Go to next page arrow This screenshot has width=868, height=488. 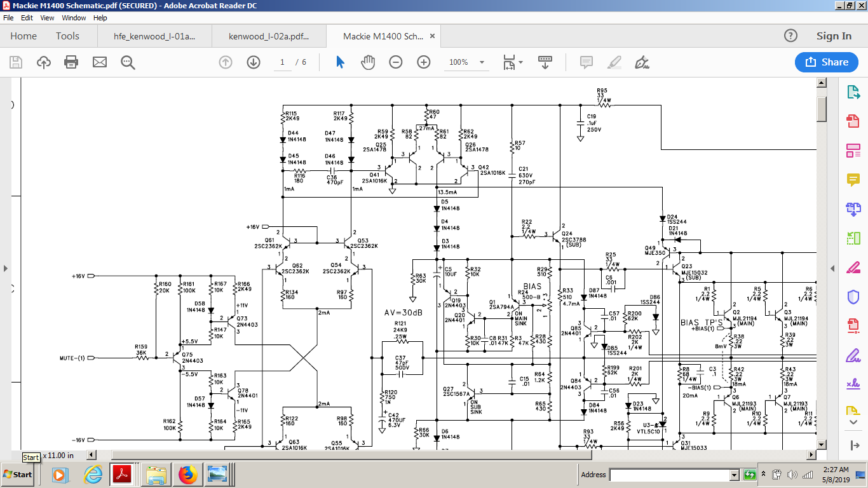coord(254,62)
